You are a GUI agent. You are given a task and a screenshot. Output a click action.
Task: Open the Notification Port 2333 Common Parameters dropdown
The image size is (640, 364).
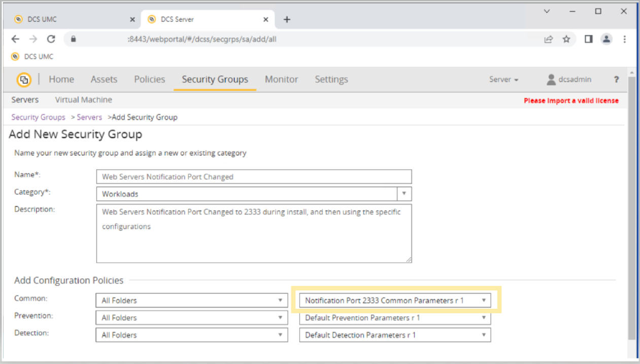coord(395,300)
